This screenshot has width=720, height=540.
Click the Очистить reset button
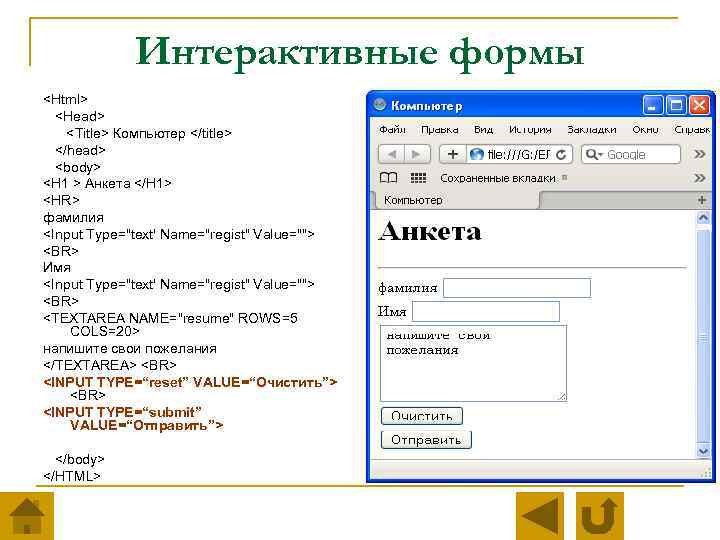point(422,416)
